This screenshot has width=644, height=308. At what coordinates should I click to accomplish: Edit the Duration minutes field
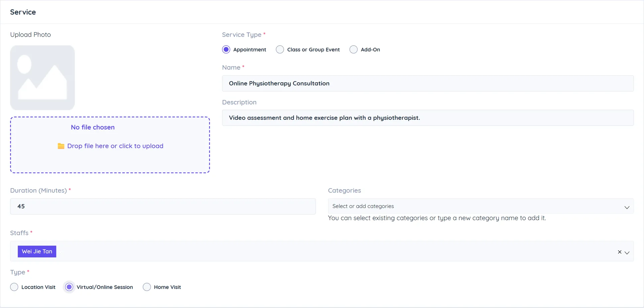point(163,206)
